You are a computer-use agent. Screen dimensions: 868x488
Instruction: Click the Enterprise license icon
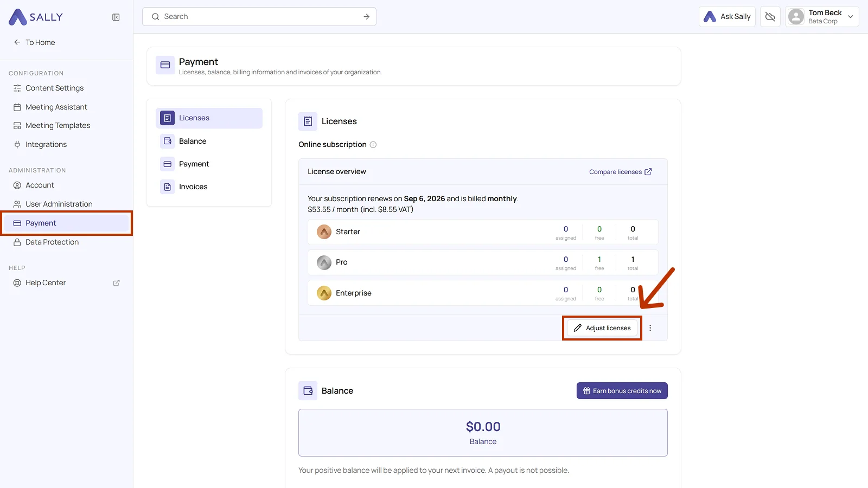click(324, 293)
